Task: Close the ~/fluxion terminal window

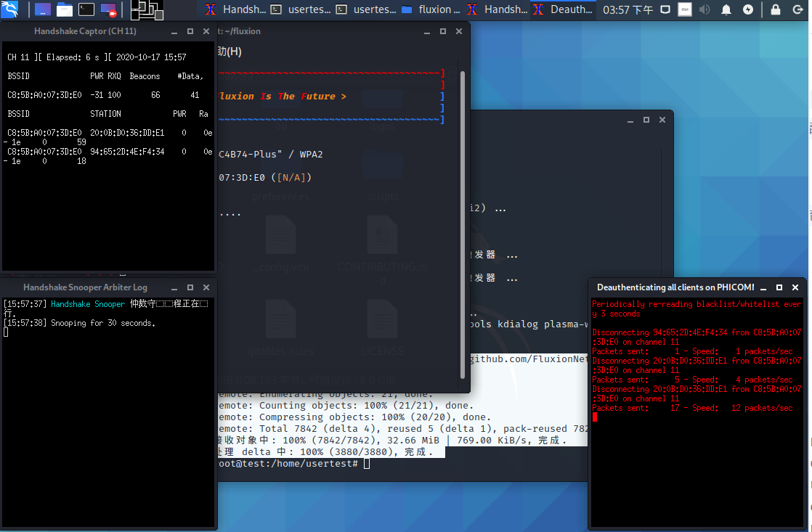Action: click(x=459, y=31)
